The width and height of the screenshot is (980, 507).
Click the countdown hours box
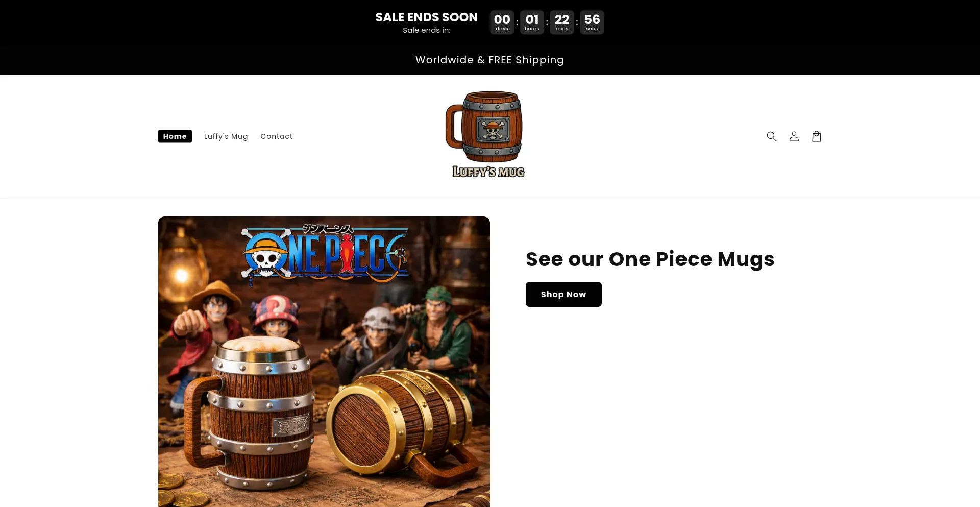tap(532, 22)
